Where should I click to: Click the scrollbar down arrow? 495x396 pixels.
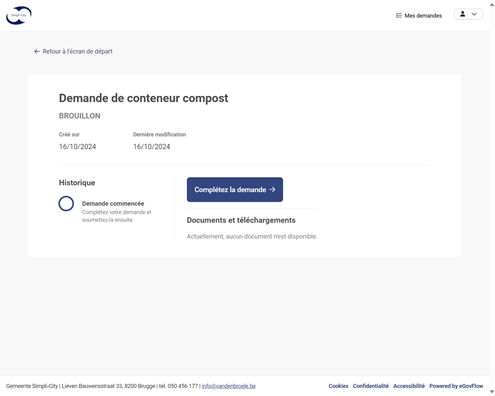coord(492,392)
